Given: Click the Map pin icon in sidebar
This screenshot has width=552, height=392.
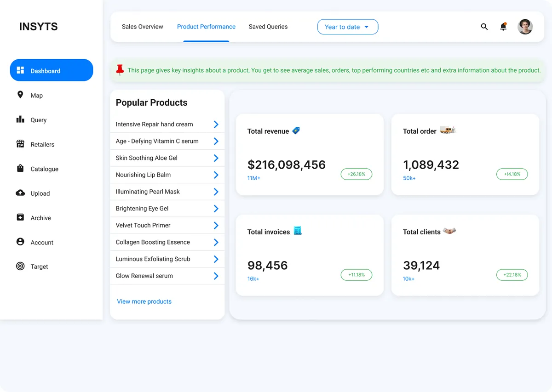Looking at the screenshot, I should point(20,95).
